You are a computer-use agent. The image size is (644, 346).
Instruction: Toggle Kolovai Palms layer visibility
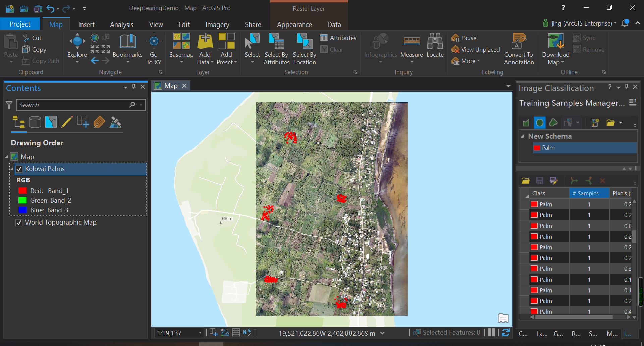[x=19, y=169]
